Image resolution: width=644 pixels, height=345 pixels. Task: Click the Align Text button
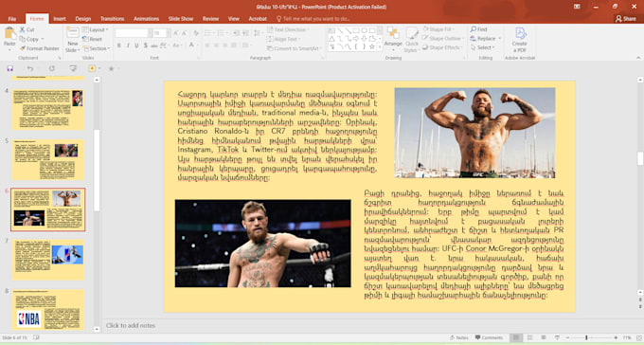click(283, 39)
